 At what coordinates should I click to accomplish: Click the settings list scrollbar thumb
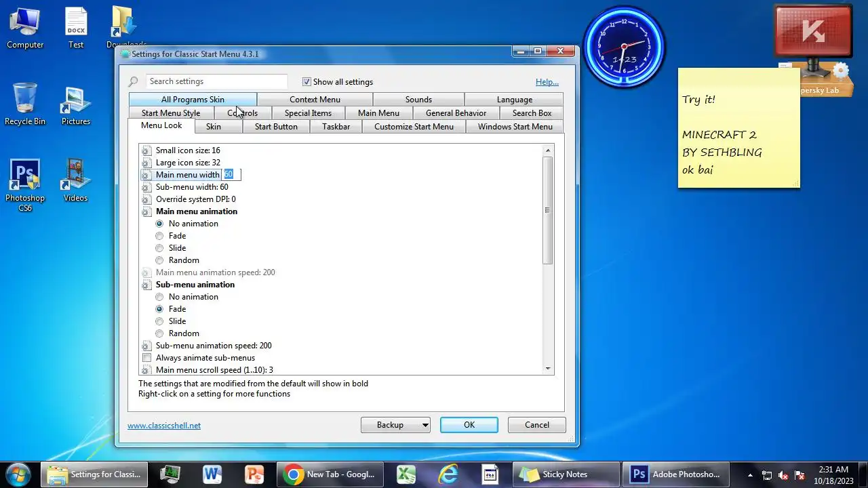tap(548, 210)
